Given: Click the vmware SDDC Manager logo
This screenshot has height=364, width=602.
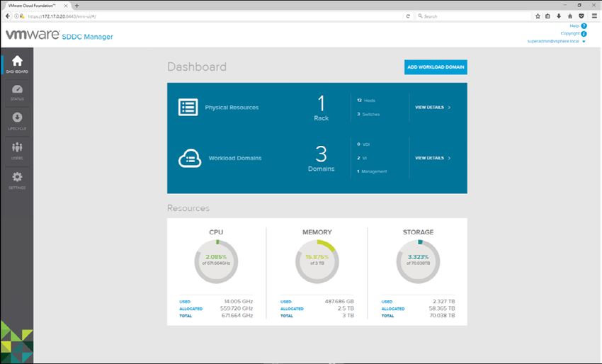Looking at the screenshot, I should 59,35.
